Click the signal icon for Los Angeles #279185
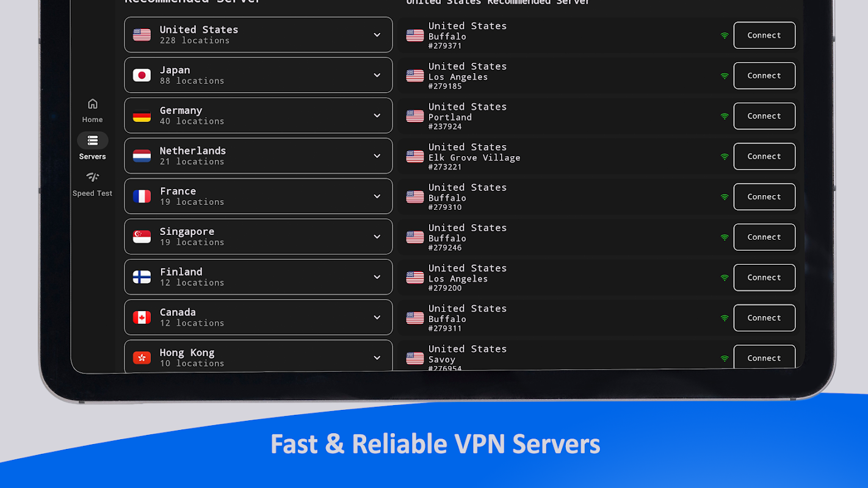868x488 pixels. coord(725,76)
